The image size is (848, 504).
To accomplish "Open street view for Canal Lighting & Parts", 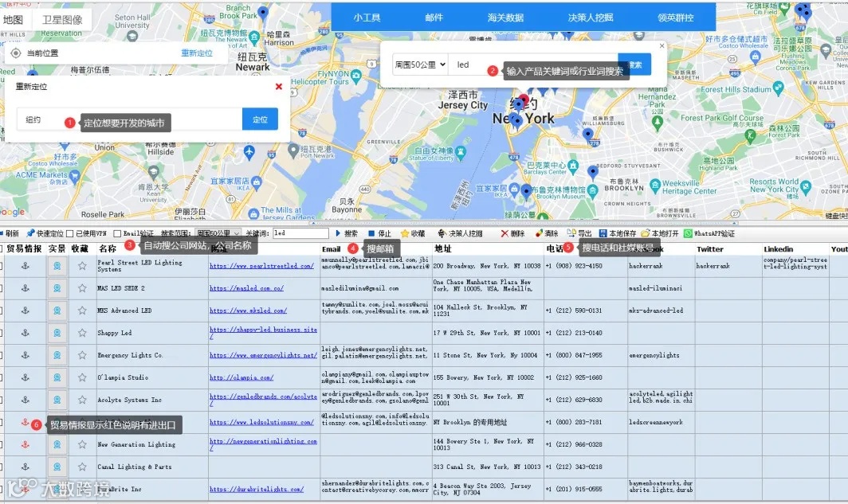I will tap(57, 467).
